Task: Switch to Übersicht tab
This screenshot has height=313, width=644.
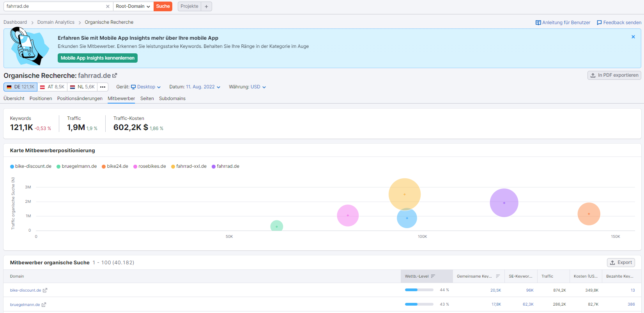Action: (14, 98)
